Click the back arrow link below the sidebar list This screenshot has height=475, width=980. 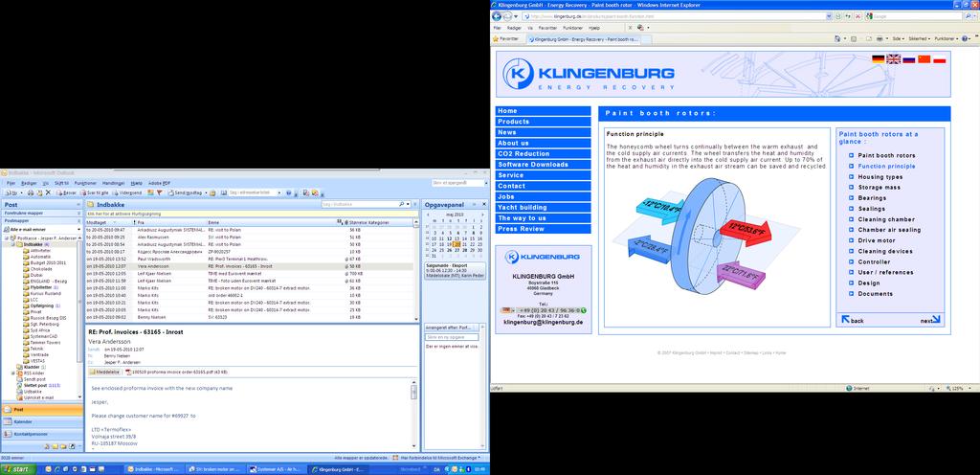click(x=853, y=320)
